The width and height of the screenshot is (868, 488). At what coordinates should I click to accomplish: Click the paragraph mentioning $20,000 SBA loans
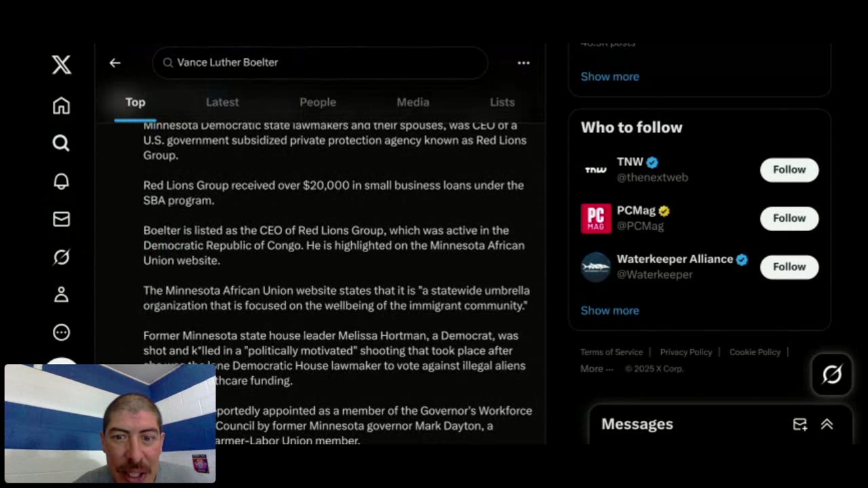click(334, 192)
